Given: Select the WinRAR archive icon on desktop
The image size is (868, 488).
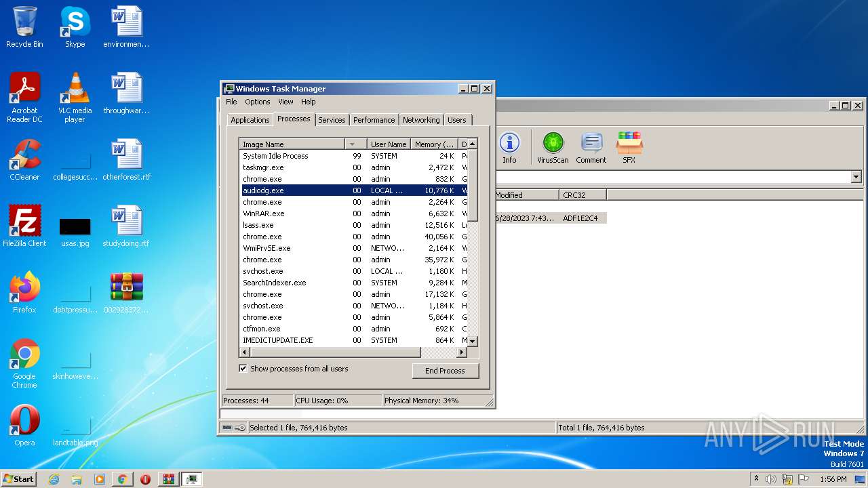Looking at the screenshot, I should [x=126, y=293].
